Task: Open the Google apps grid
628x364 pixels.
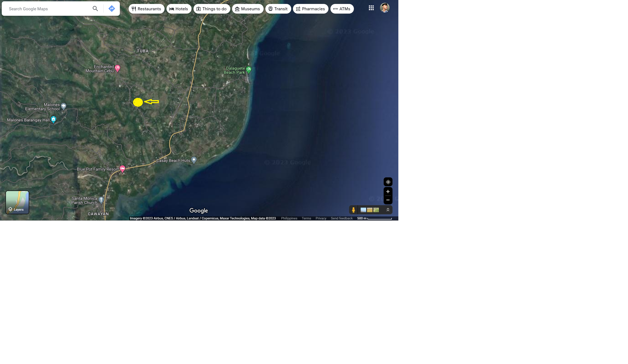Action: (371, 8)
